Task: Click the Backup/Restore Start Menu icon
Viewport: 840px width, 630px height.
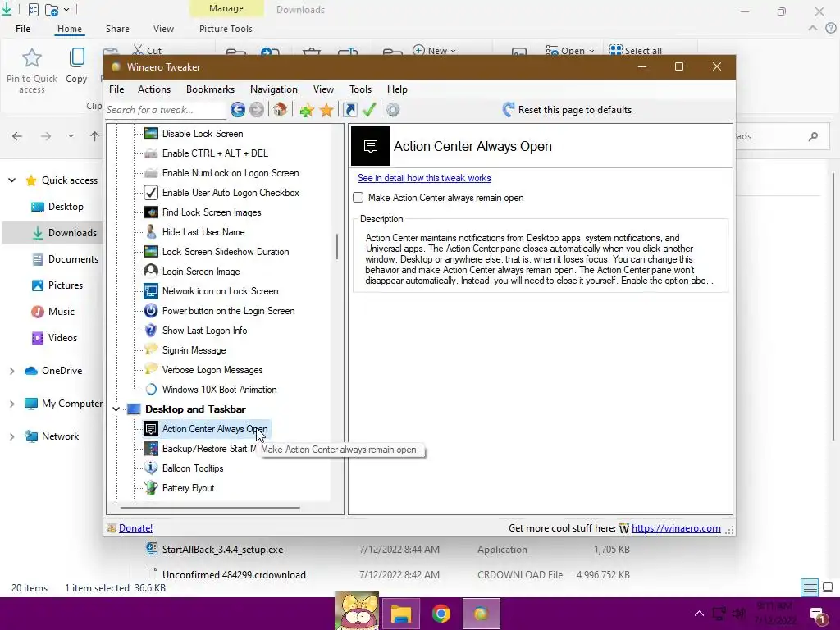Action: coord(151,449)
